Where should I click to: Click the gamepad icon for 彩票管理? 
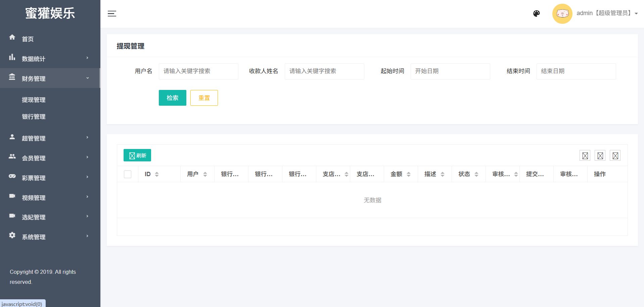[x=12, y=176]
